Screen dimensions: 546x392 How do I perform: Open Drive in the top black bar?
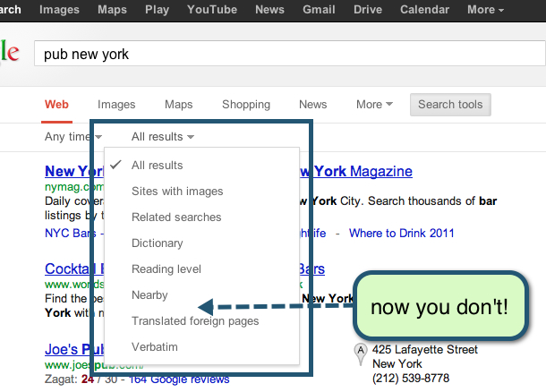point(368,10)
